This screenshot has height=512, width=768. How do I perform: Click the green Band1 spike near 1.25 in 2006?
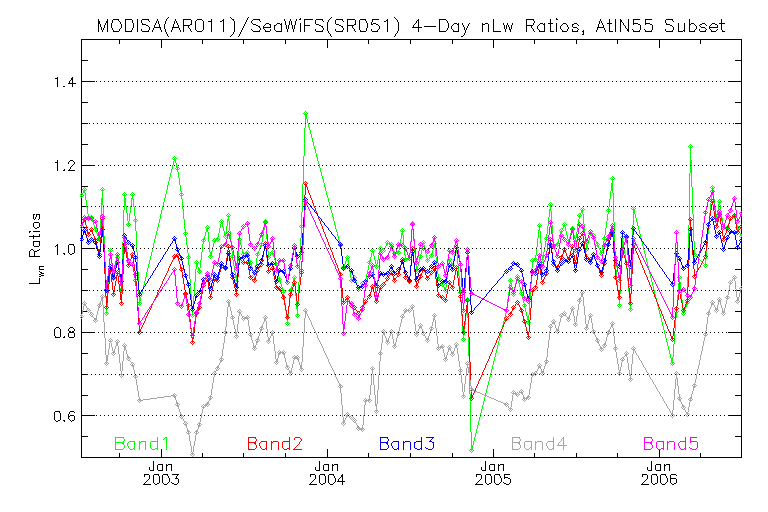690,146
